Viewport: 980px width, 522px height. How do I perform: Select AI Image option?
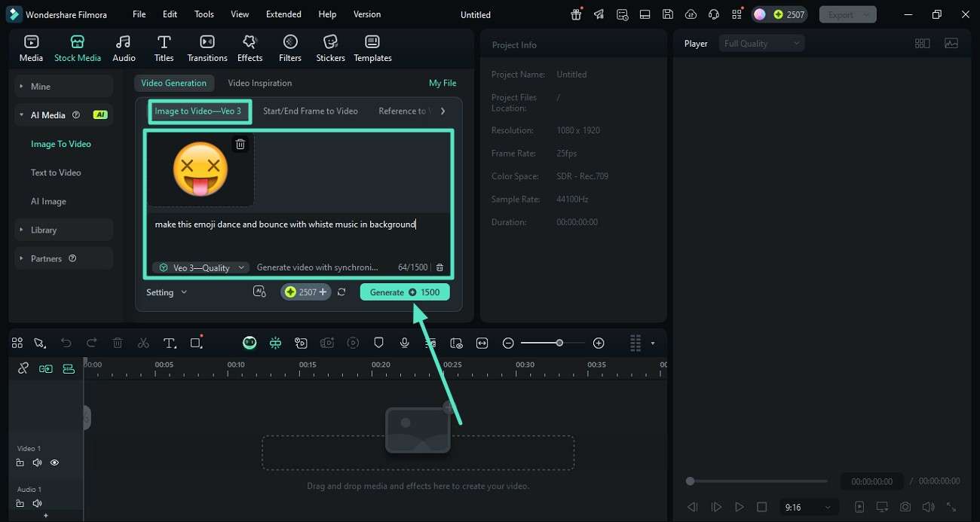coord(48,201)
